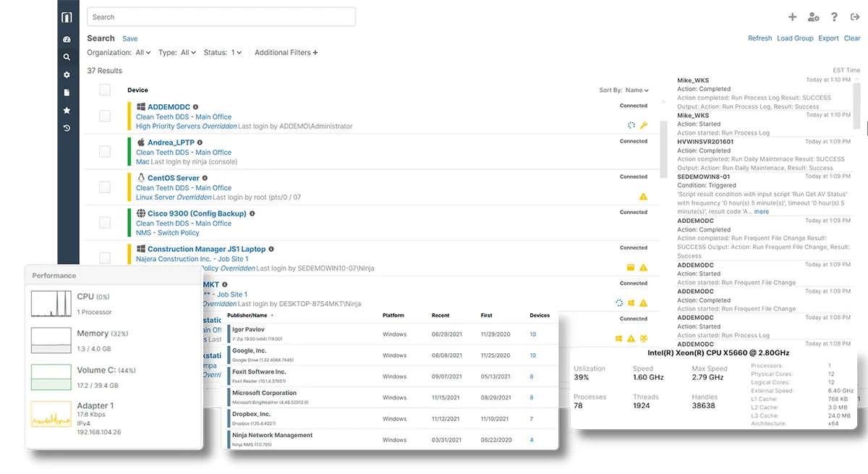Click info icon next to Construction Manager JS1 Laptop
Viewport: 868px width, 474px height.
(271, 249)
